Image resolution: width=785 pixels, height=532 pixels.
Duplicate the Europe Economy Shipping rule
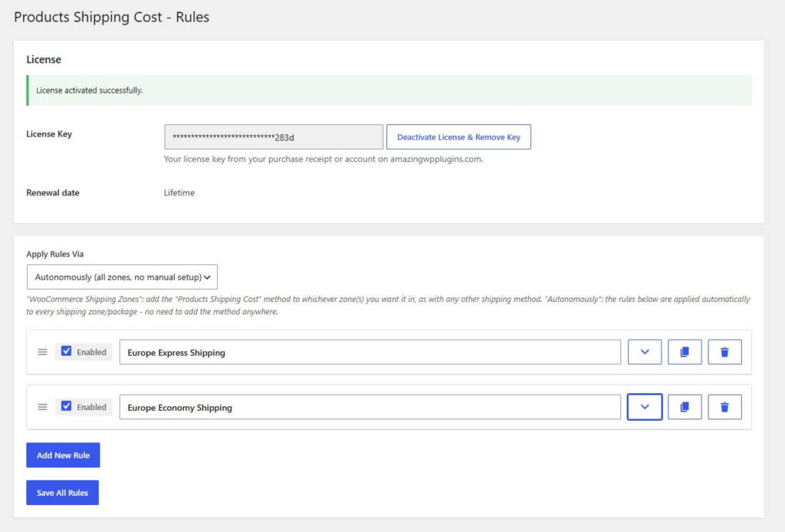pos(685,407)
